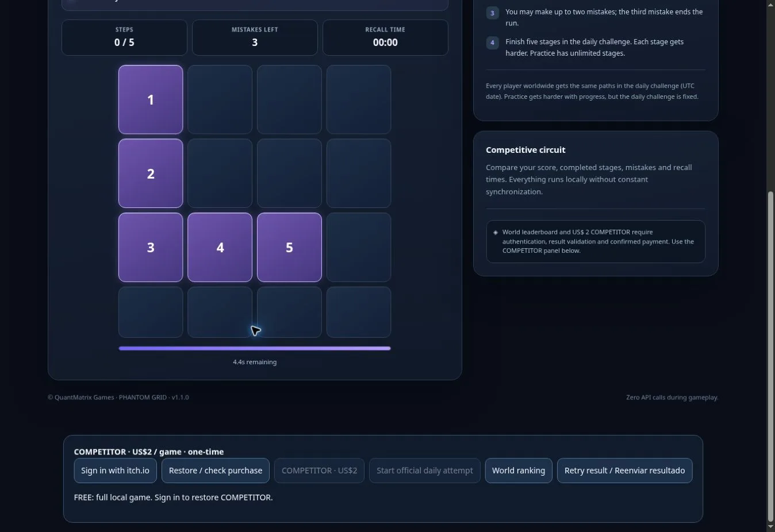Click 'You may make up to two mistakes' text

click(x=604, y=17)
